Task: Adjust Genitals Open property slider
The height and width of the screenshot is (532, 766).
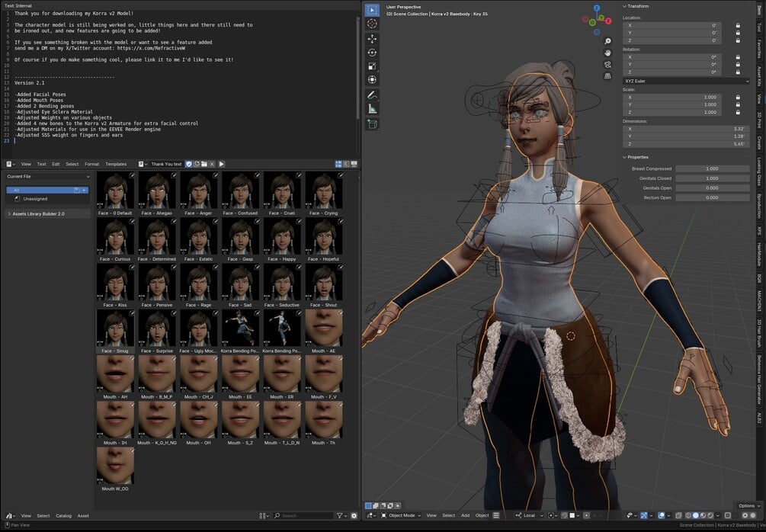Action: pyautogui.click(x=712, y=188)
